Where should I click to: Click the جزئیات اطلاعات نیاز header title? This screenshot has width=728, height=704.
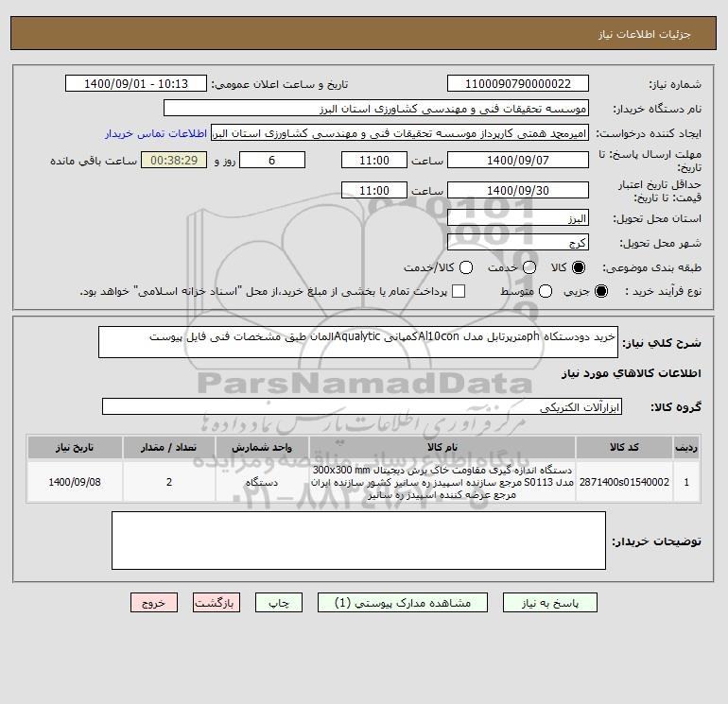[645, 34]
